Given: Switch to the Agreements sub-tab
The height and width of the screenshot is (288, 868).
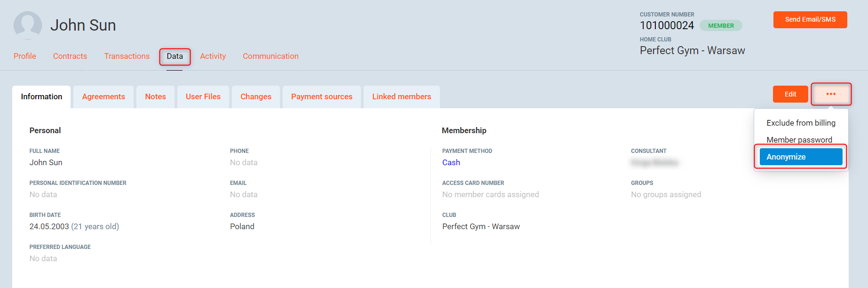Looking at the screenshot, I should tap(104, 96).
